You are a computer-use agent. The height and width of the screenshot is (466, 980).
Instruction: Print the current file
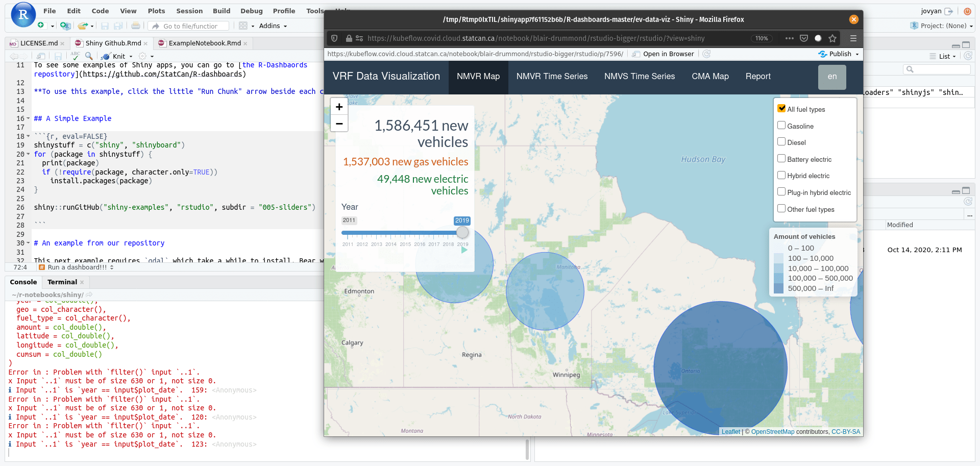point(136,26)
